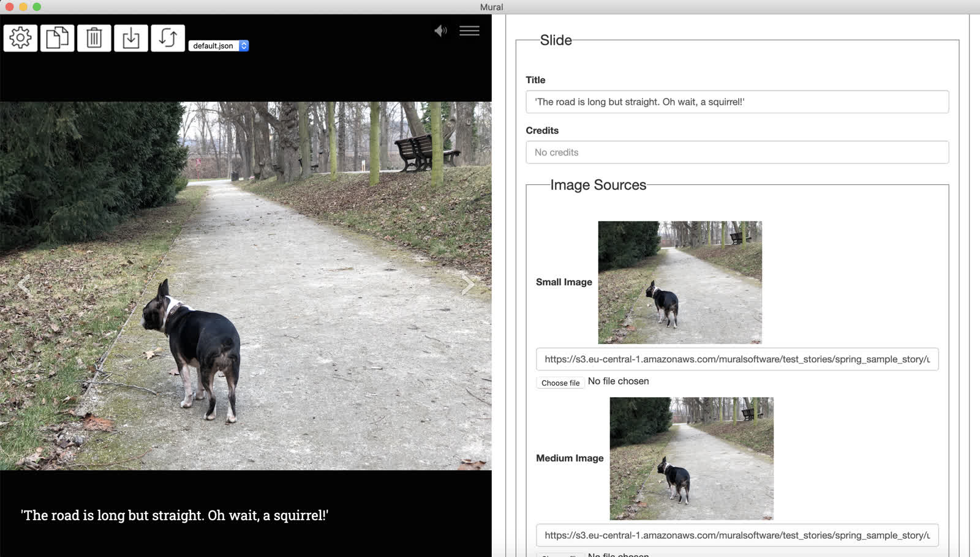980x557 pixels.
Task: Click the copy story icon
Action: 57,38
